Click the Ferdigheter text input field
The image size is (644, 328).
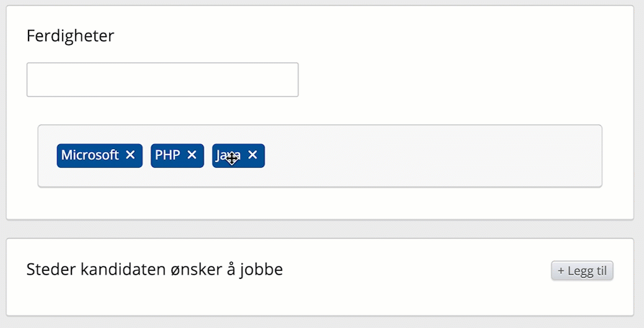162,80
